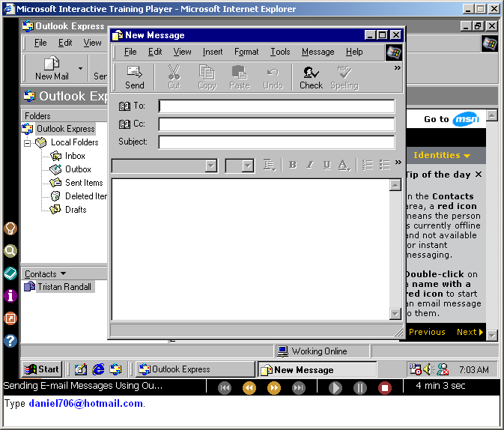504x430 pixels.
Task: Click the magnifier search sidebar icon
Action: [x=10, y=251]
